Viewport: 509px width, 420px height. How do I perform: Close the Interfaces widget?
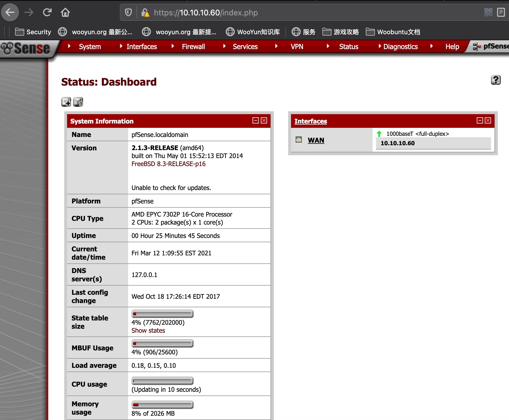pyautogui.click(x=488, y=120)
